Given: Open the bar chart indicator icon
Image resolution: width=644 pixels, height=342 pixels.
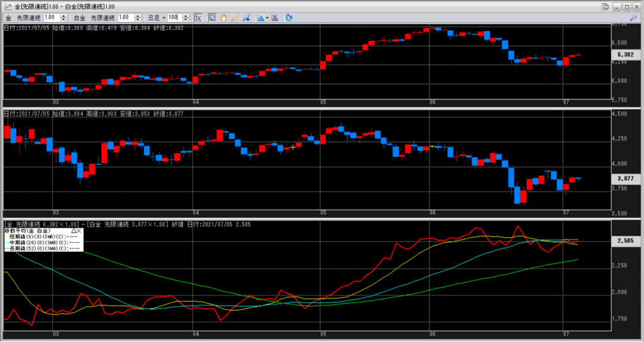Looking at the screenshot, I should pos(260,17).
